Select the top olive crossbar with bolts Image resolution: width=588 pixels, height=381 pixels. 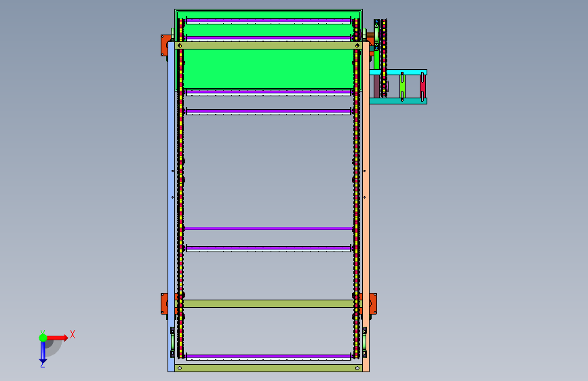coord(269,45)
